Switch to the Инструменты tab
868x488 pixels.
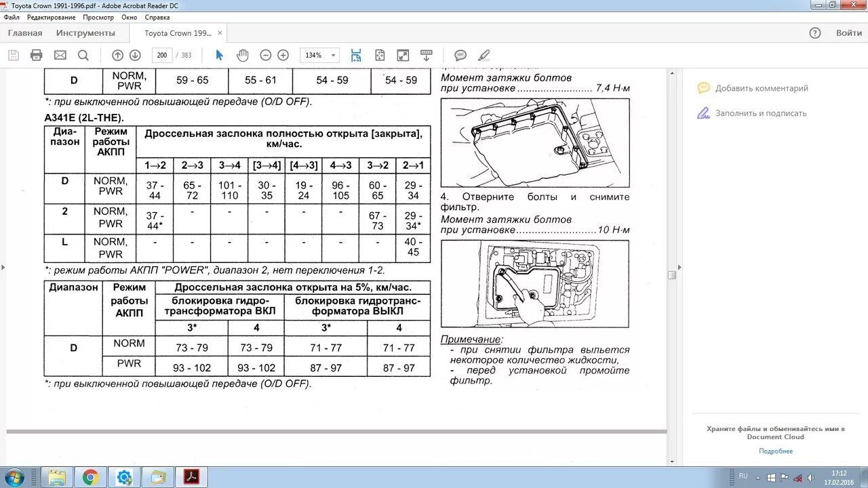coord(85,33)
